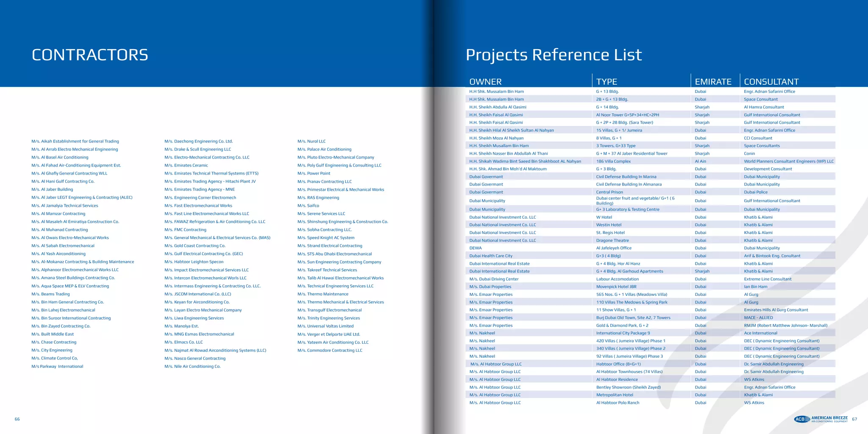The height and width of the screenshot is (434, 868).
Task: Click the Metropolitan Hotel cell
Action: point(615,395)
